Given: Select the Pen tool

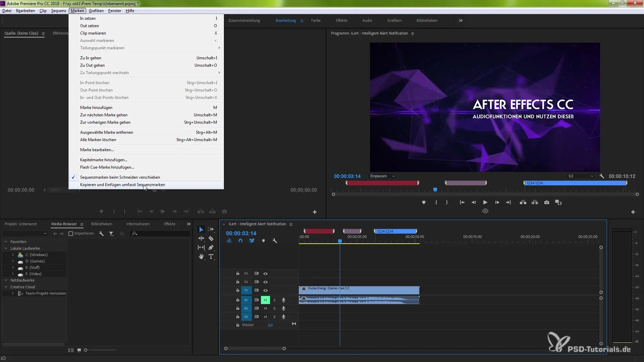Looking at the screenshot, I should pyautogui.click(x=211, y=248).
